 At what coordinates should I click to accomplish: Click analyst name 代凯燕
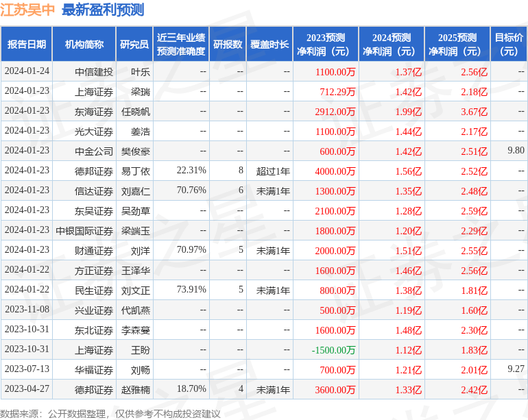136,310
